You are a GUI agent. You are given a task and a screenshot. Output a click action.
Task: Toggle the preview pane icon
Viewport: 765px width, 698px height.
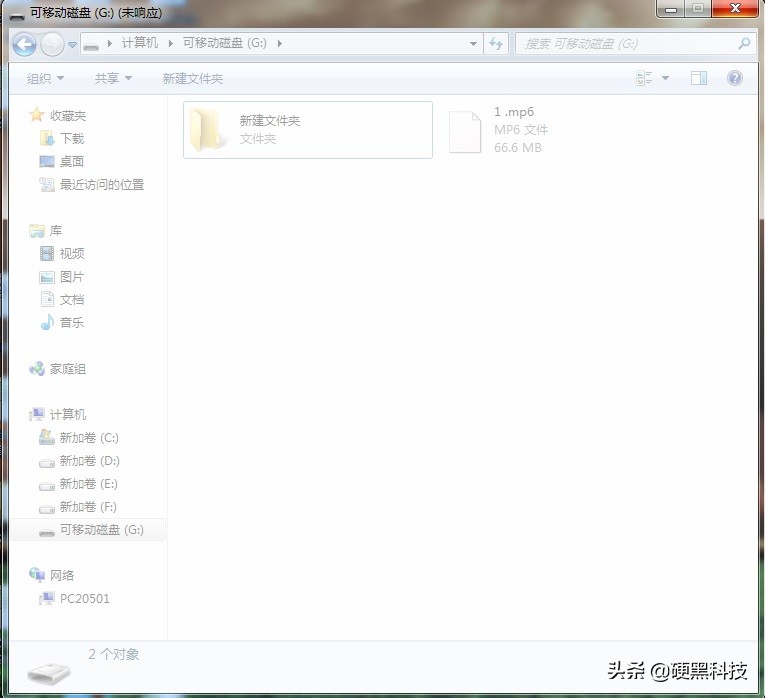pos(699,78)
